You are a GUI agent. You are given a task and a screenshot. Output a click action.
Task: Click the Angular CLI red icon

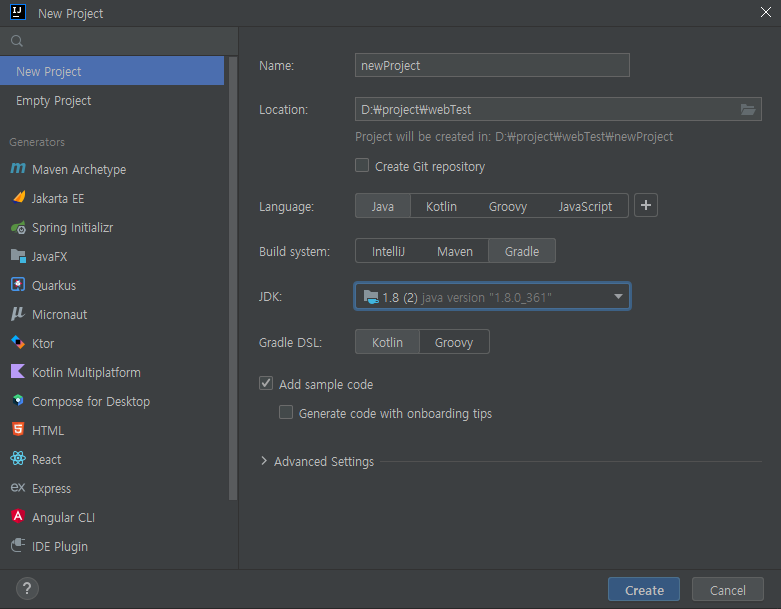[x=18, y=516]
